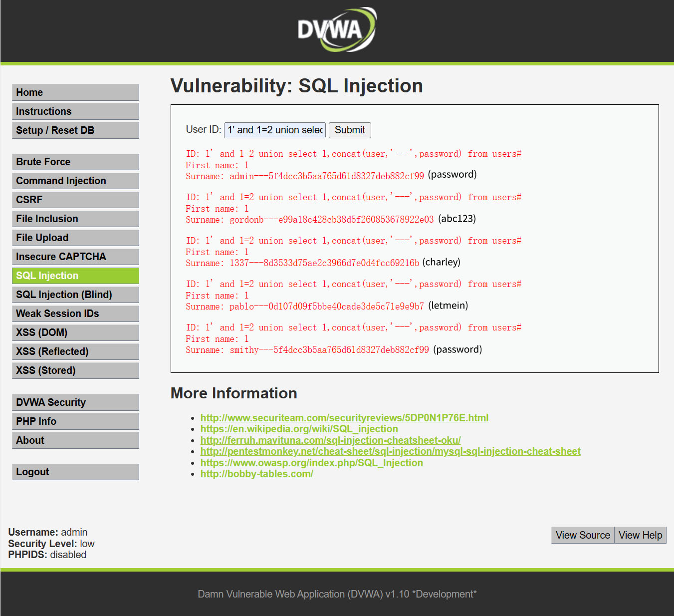Select Brute Force in the sidebar
The image size is (674, 616).
[x=75, y=162]
